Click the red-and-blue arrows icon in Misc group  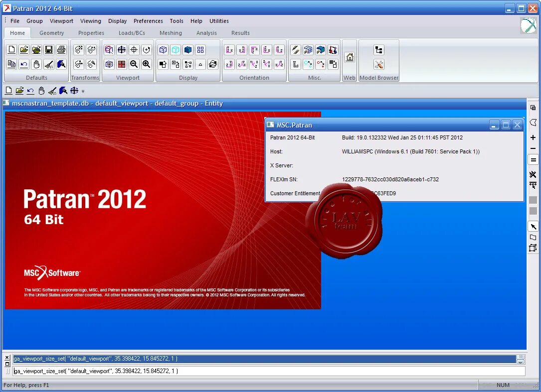[333, 50]
